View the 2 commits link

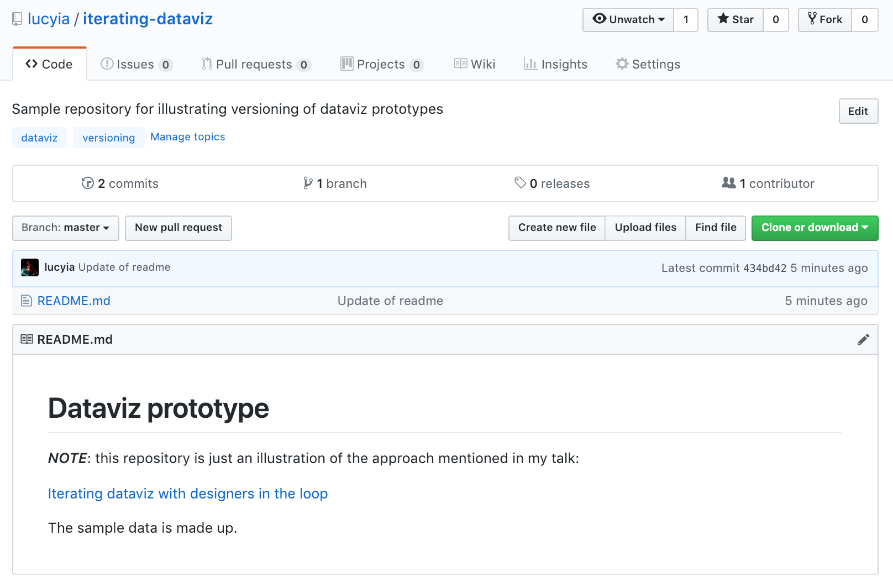click(120, 183)
